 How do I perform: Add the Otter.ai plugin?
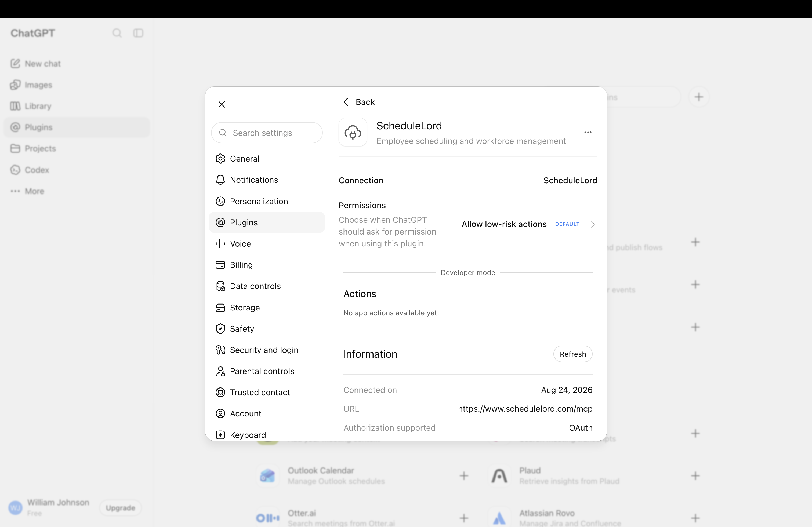coord(464,518)
